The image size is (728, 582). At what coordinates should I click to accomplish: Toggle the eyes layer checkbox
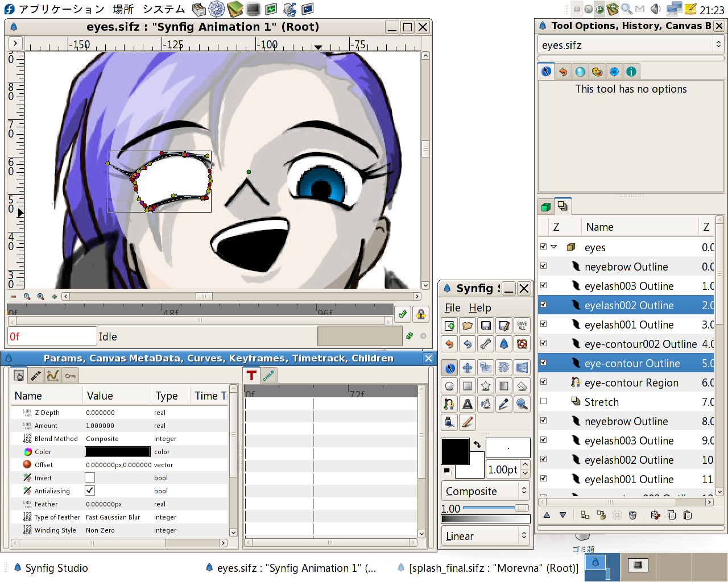[x=544, y=247]
